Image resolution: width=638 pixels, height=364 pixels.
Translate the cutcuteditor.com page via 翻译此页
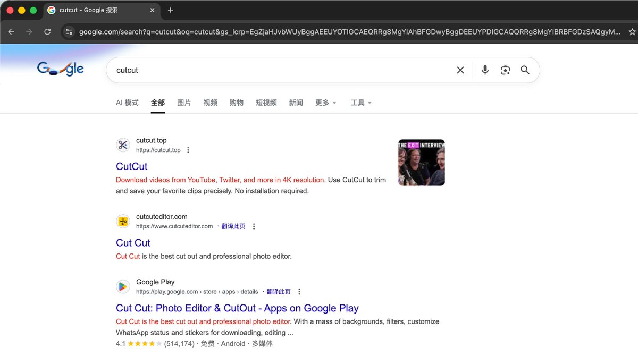click(x=233, y=226)
